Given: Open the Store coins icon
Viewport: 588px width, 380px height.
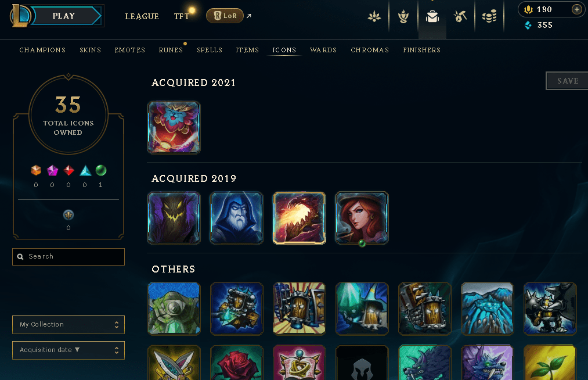Looking at the screenshot, I should tap(489, 16).
